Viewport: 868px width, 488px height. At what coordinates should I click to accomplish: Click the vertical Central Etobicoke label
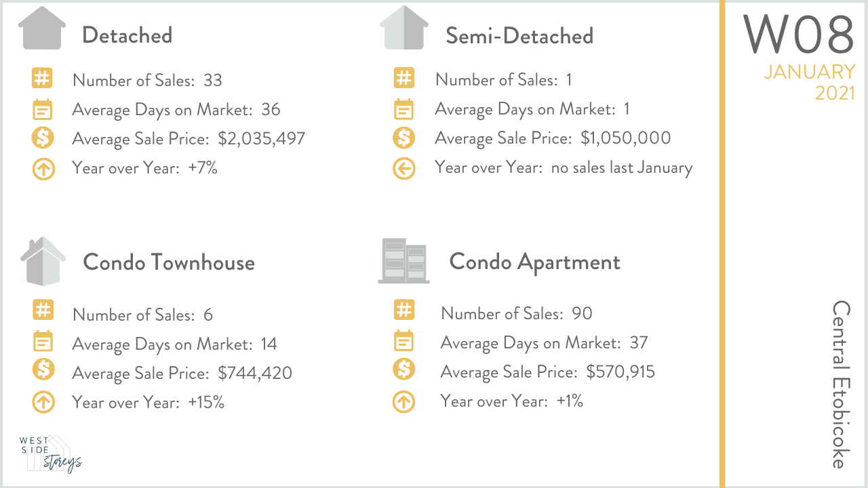[x=840, y=384]
